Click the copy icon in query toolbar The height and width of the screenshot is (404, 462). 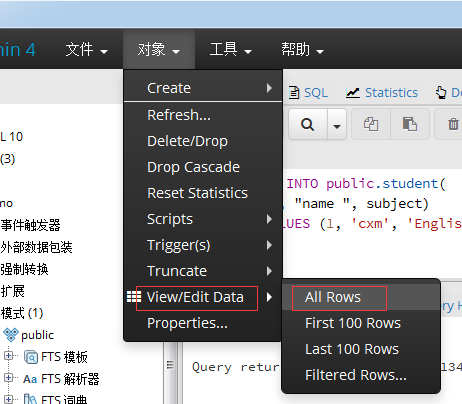point(371,124)
